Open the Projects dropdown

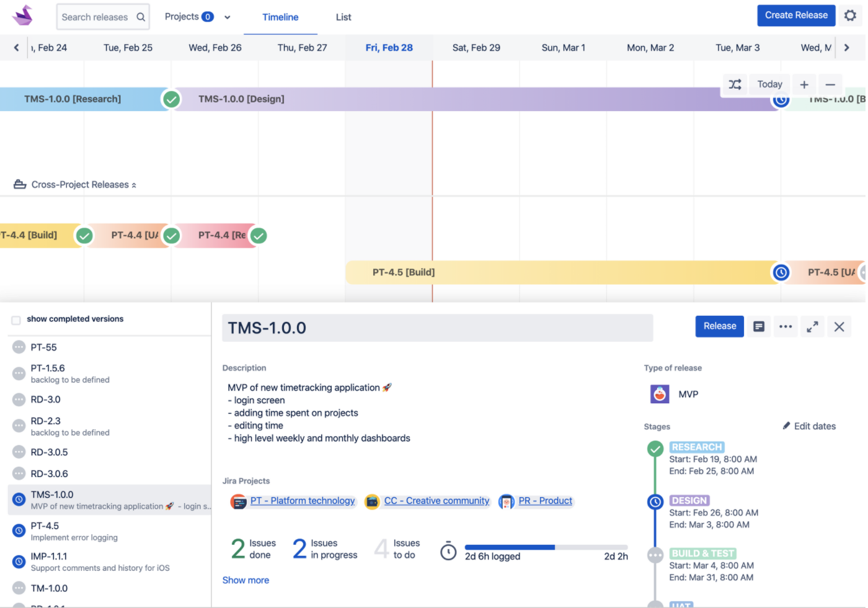tap(197, 16)
